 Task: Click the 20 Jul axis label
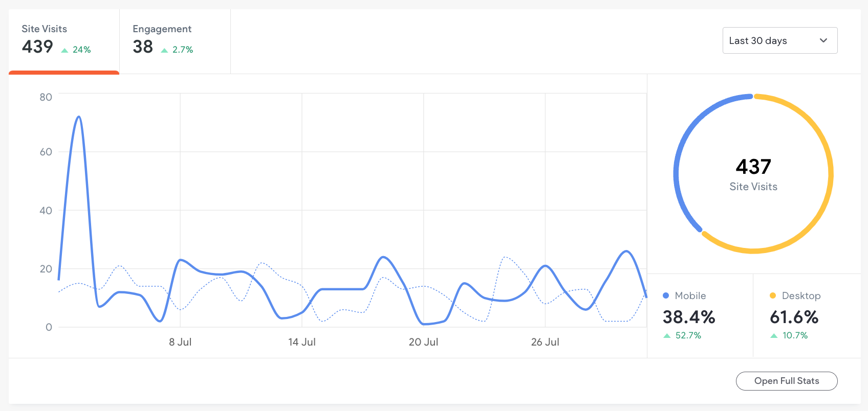(423, 342)
